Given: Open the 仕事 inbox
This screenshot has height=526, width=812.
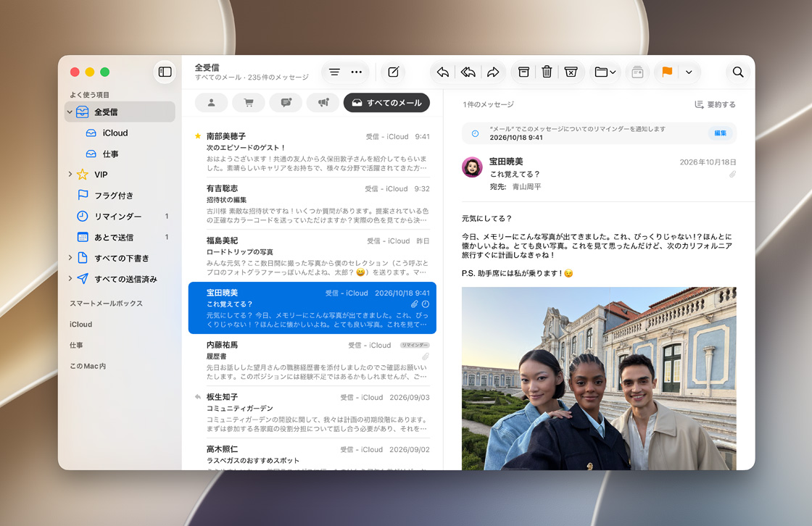Looking at the screenshot, I should (110, 154).
